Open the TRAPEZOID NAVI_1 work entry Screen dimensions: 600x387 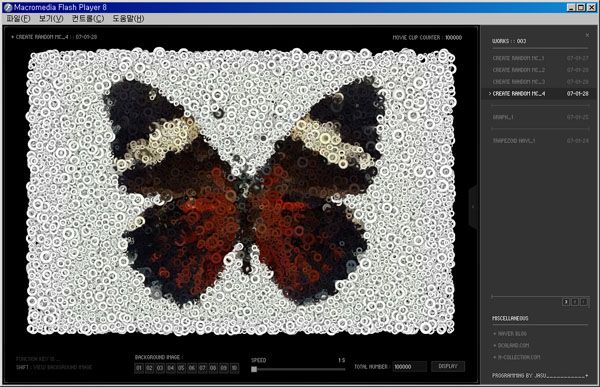(540, 141)
